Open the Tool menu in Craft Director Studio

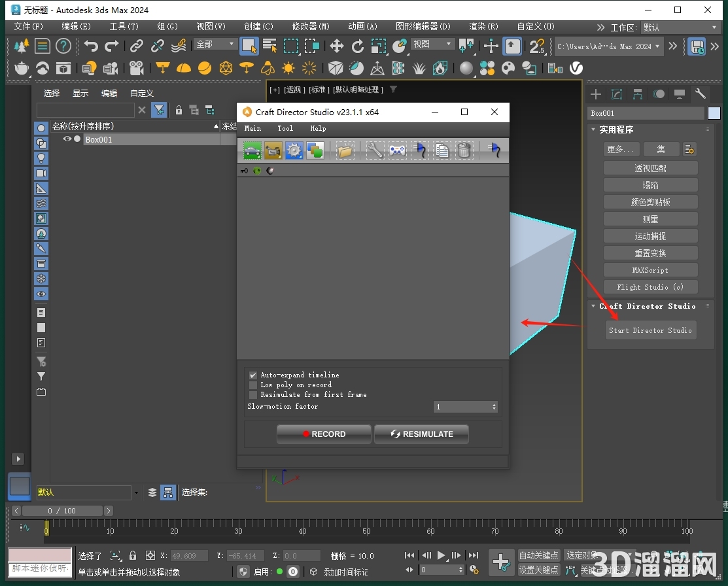click(285, 129)
